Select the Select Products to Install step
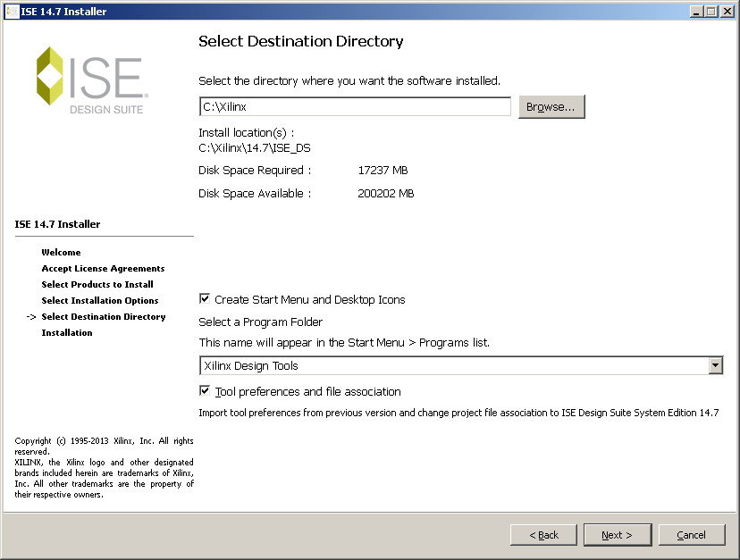Viewport: 740px width, 560px height. 97,285
